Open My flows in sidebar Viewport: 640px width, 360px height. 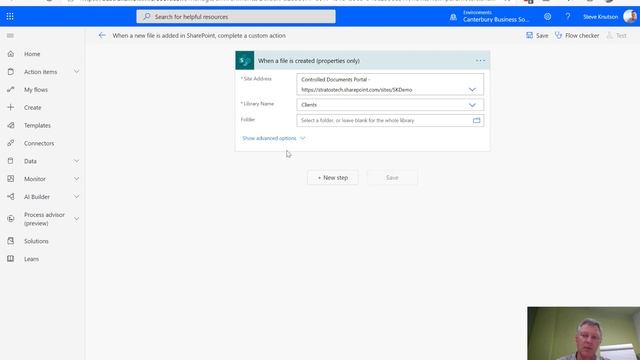click(x=36, y=90)
